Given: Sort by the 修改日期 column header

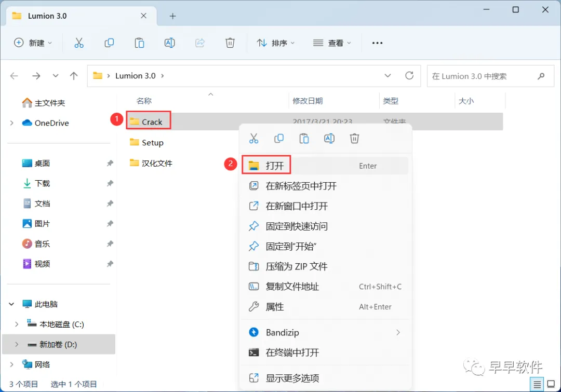Looking at the screenshot, I should pyautogui.click(x=308, y=101).
